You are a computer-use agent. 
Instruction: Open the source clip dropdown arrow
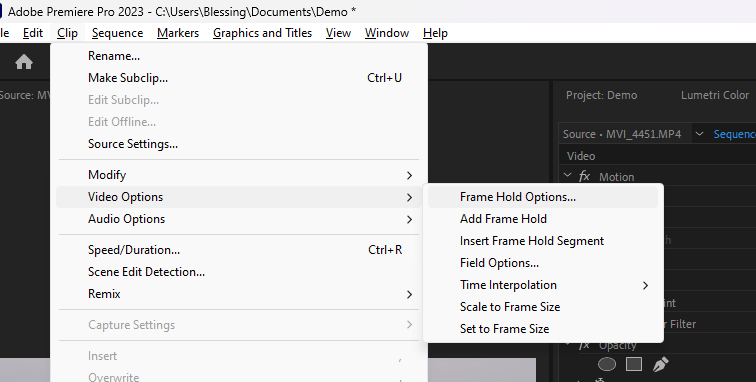pyautogui.click(x=699, y=134)
